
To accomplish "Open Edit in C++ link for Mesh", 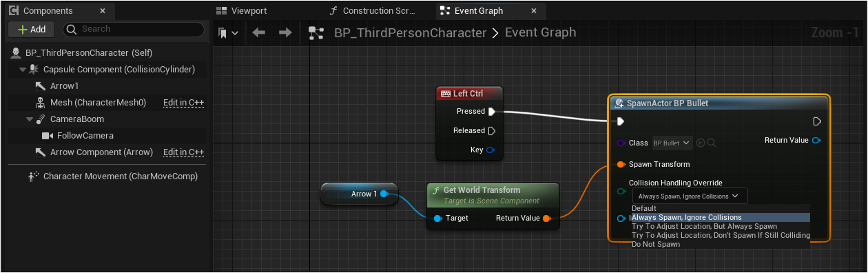I will tap(183, 103).
